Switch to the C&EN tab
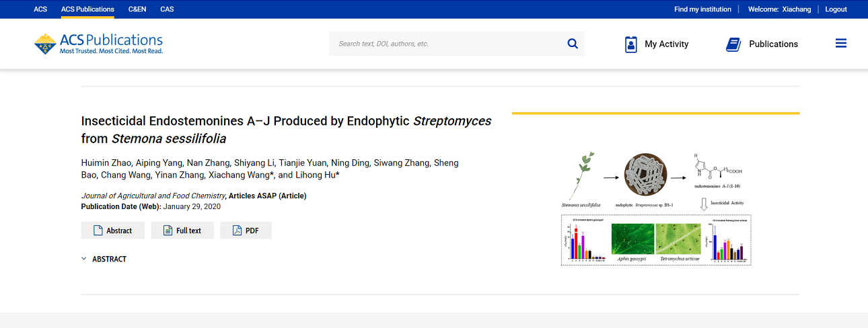The image size is (868, 328). 137,9
